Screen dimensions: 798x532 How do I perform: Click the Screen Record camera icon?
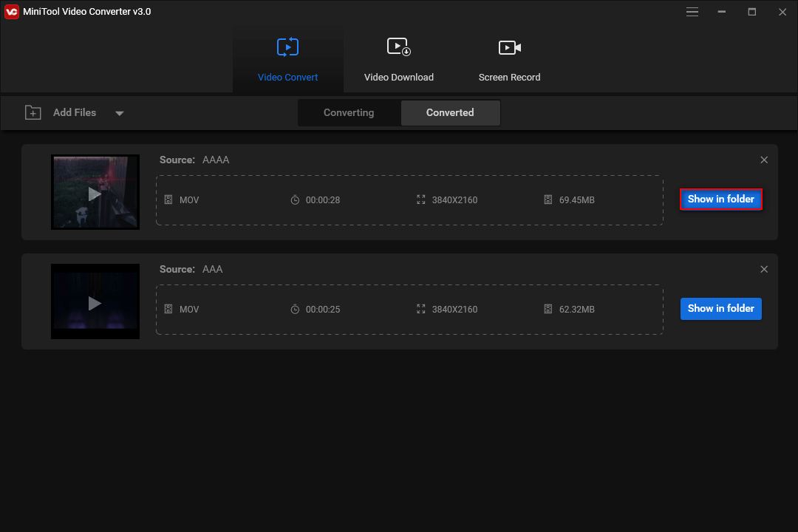click(x=509, y=47)
